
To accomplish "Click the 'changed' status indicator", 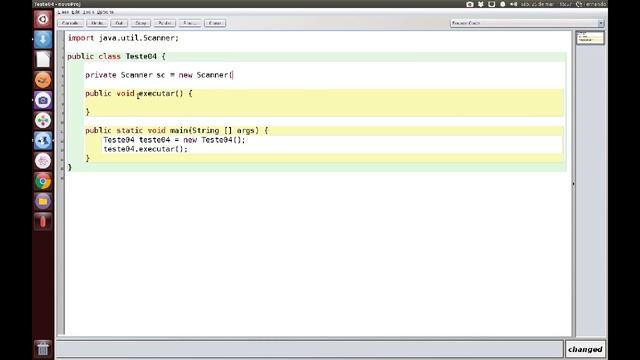I will [585, 349].
